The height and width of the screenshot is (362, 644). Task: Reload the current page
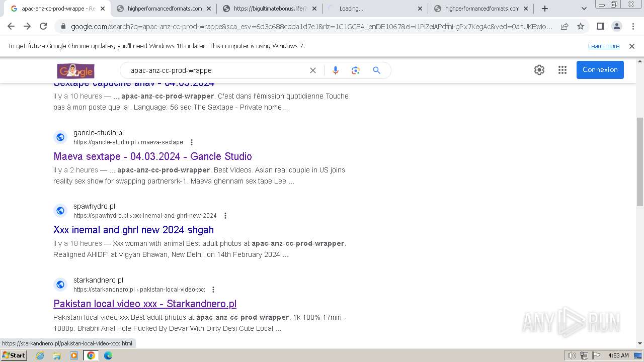[43, 26]
